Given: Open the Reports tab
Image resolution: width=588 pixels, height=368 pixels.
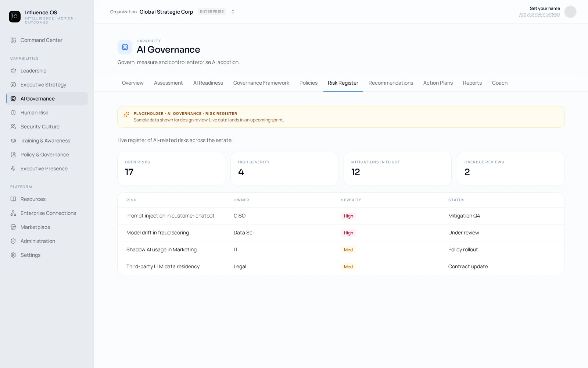Looking at the screenshot, I should click(472, 83).
